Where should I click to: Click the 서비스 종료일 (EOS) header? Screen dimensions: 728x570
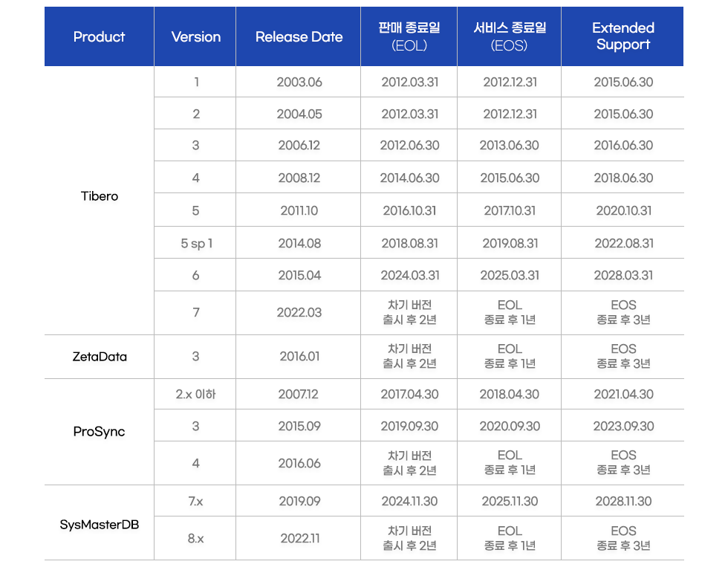[510, 36]
